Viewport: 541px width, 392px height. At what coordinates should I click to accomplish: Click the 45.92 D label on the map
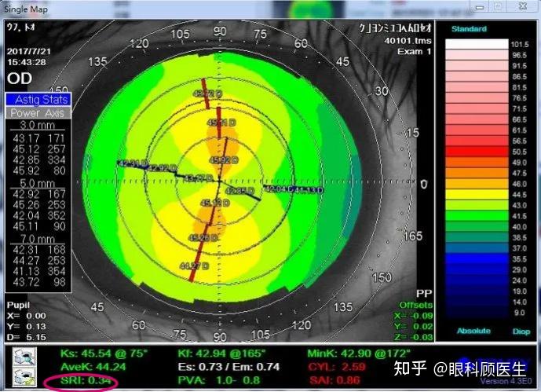(224, 160)
